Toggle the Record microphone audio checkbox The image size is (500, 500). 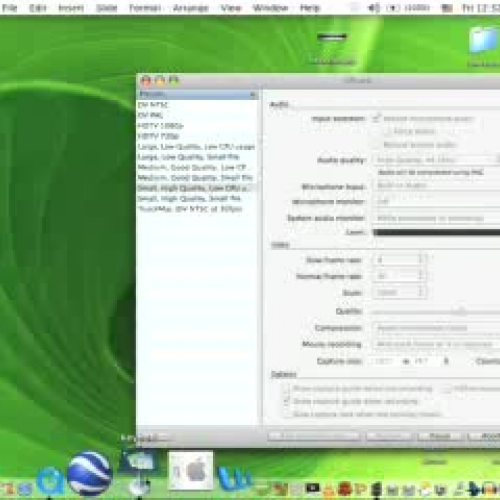[x=377, y=118]
